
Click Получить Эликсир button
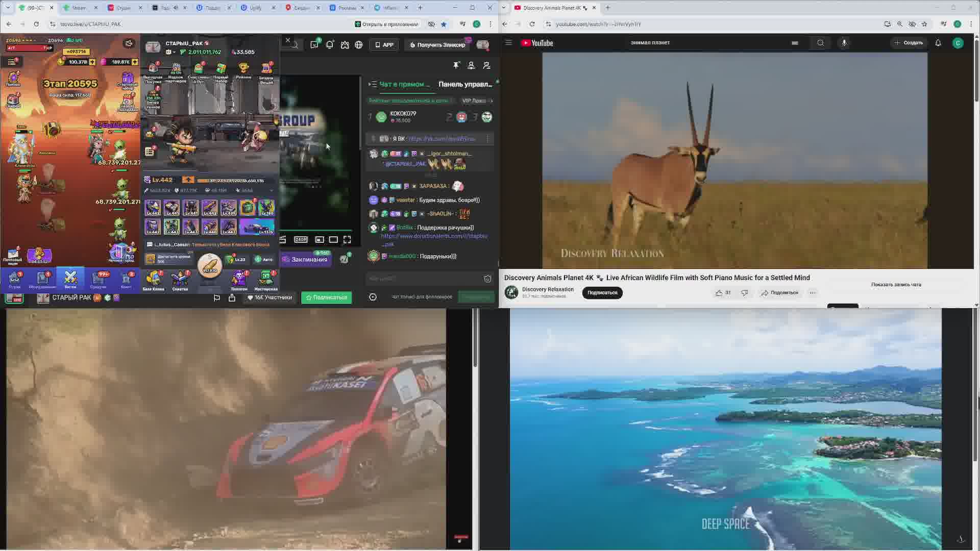tap(438, 45)
